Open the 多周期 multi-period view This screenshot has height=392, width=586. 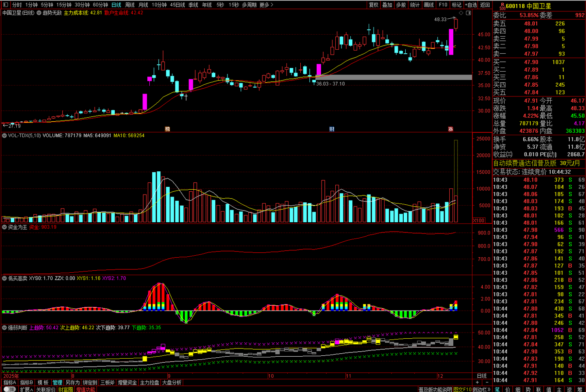pyautogui.click(x=249, y=5)
